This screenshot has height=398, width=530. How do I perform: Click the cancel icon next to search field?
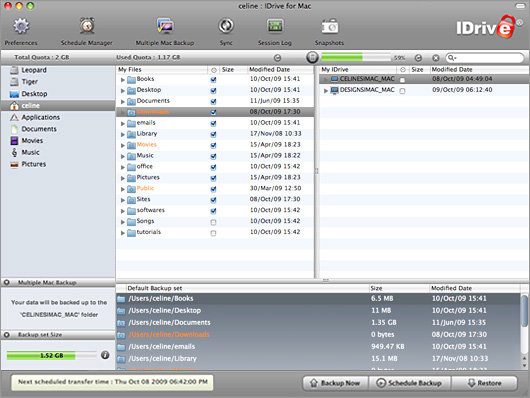click(x=436, y=58)
